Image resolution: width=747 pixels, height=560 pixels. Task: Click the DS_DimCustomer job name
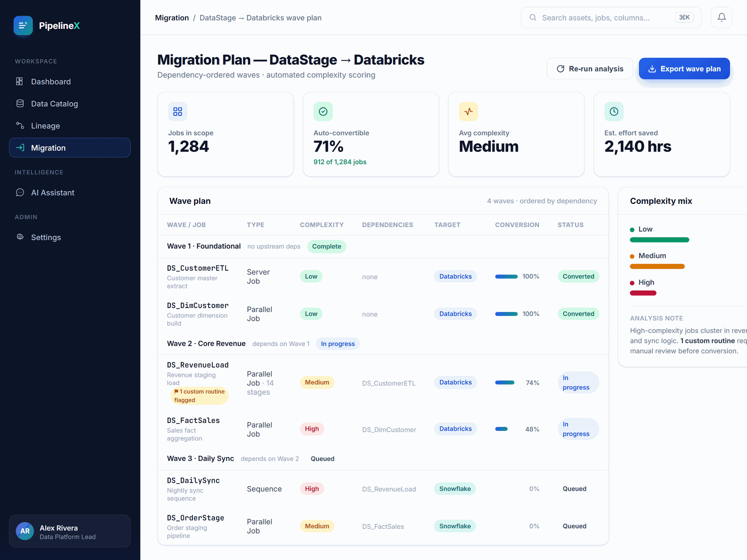click(x=198, y=306)
